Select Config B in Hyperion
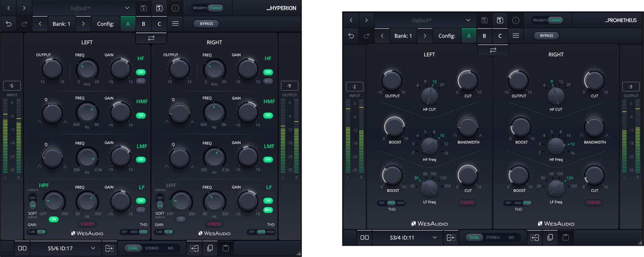This screenshot has width=644, height=257. point(143,24)
